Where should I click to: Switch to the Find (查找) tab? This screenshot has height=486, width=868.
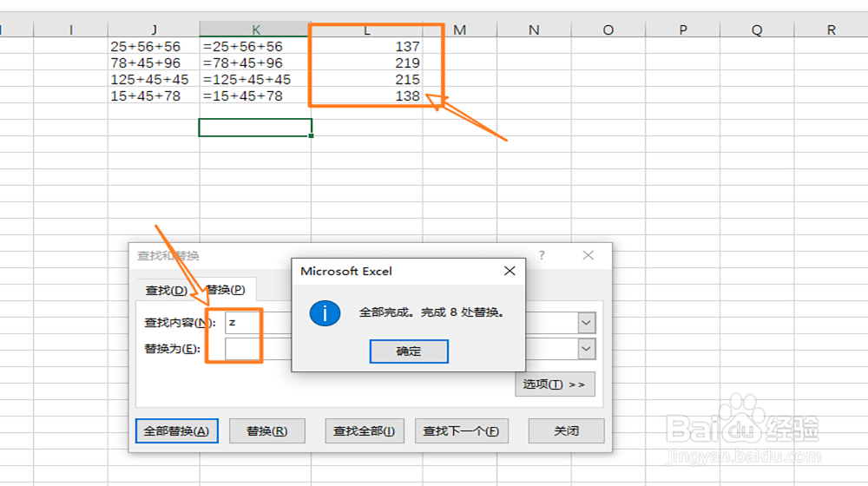pos(166,290)
